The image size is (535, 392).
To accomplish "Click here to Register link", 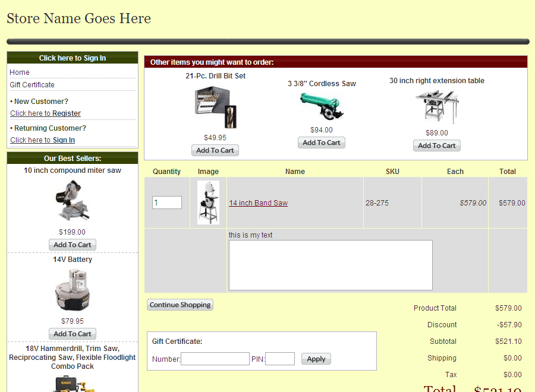I will pyautogui.click(x=46, y=113).
